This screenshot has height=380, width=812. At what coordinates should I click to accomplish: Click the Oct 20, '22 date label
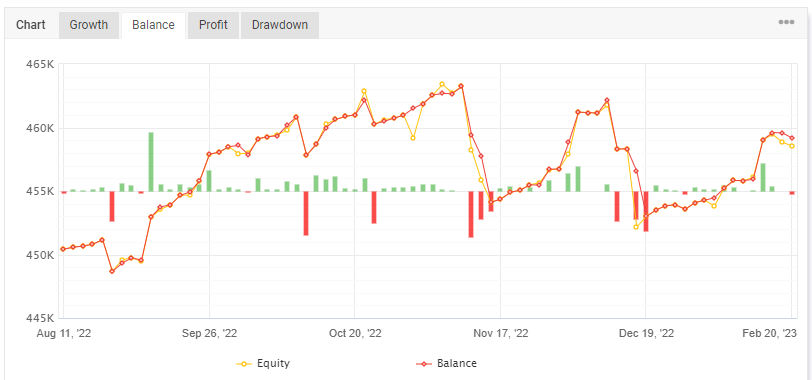355,333
